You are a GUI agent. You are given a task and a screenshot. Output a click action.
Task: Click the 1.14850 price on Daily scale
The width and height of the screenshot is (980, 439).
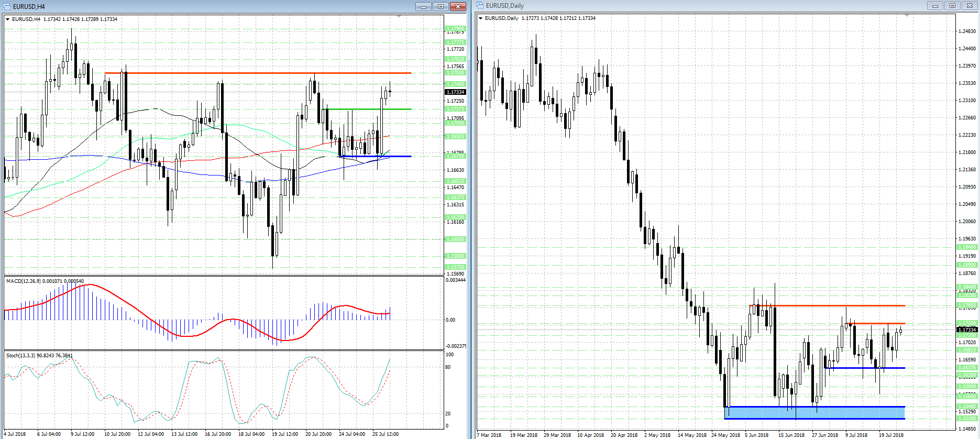[x=967, y=429]
